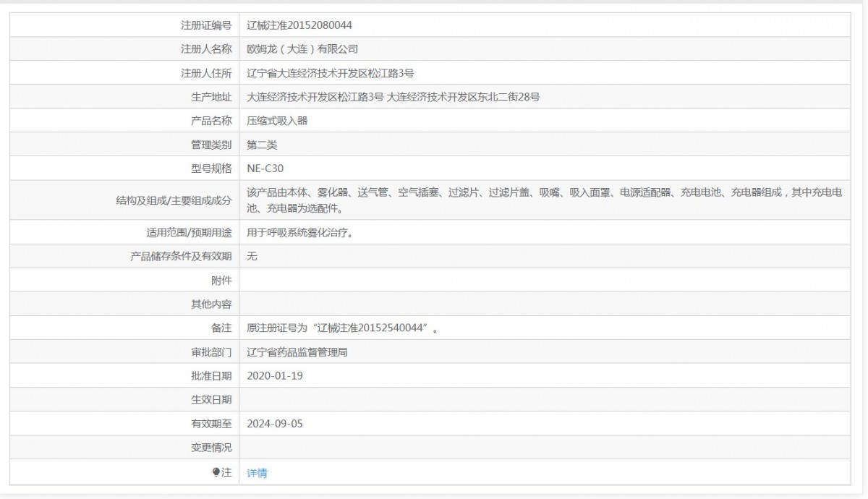Viewport: 868px width, 499px height.
Task: Click the 注册人住所 label
Action: click(206, 73)
